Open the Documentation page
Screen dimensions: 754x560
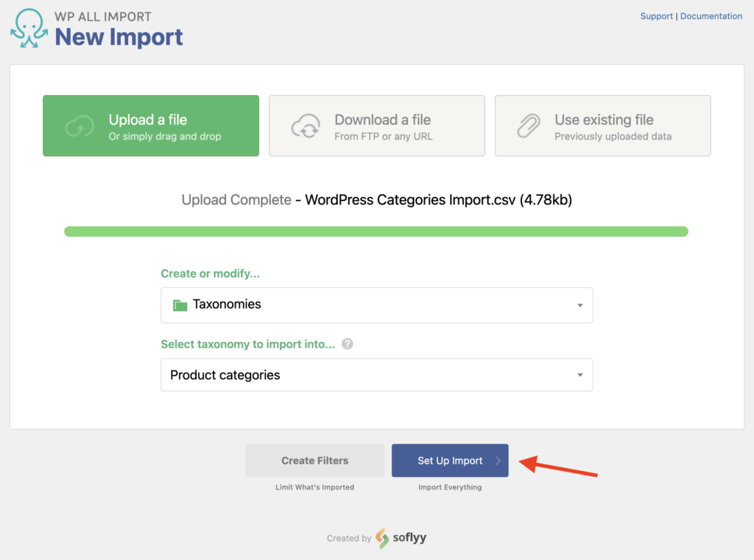pos(711,15)
